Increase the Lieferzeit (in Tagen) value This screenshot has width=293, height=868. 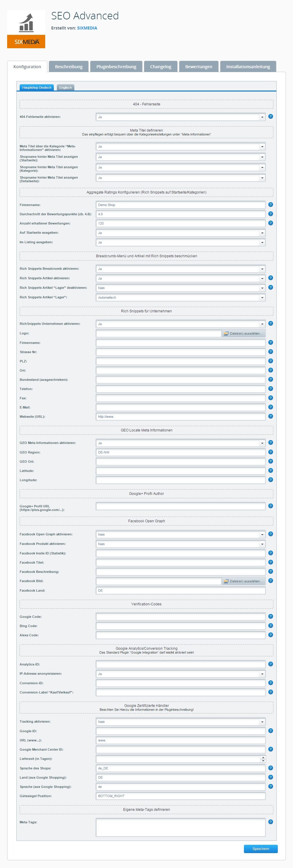pyautogui.click(x=263, y=757)
